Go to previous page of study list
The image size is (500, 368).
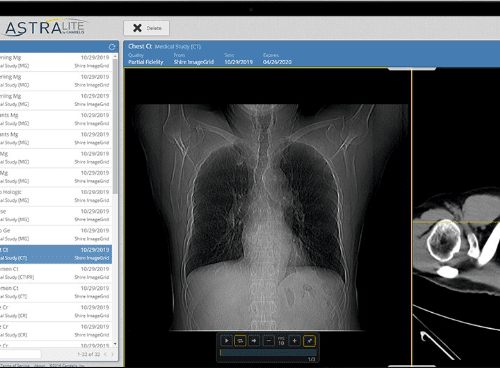105,354
